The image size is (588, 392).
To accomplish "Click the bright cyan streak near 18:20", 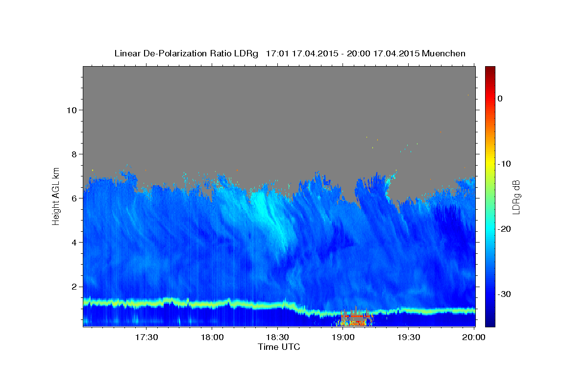I will click(x=269, y=216).
